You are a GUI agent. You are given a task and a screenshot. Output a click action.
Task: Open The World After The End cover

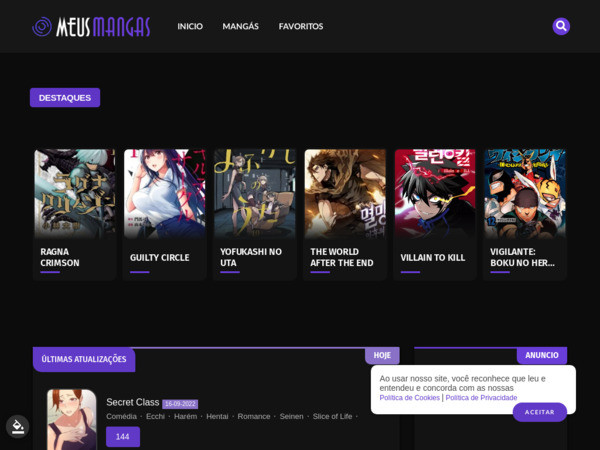(345, 194)
